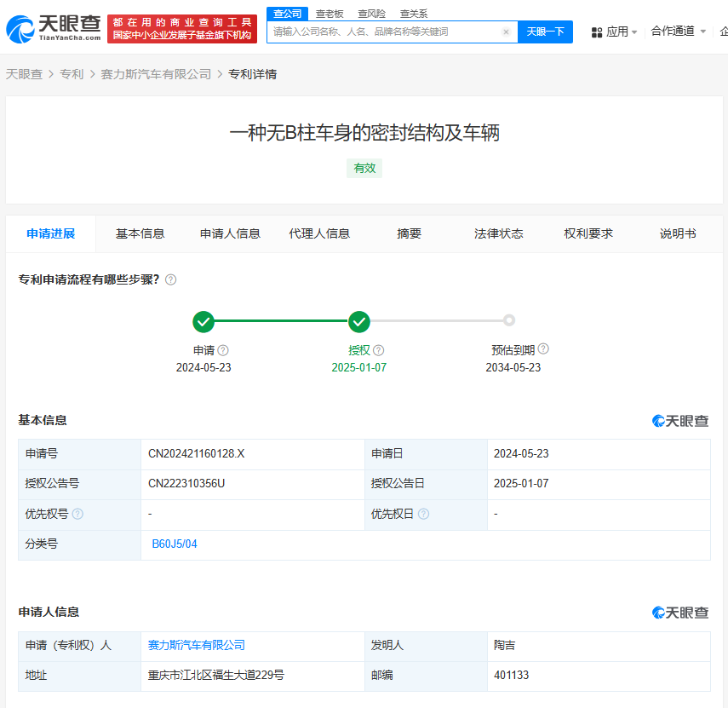Viewport: 728px width, 708px height.
Task: Open the 法律状态 tab
Action: tap(498, 233)
